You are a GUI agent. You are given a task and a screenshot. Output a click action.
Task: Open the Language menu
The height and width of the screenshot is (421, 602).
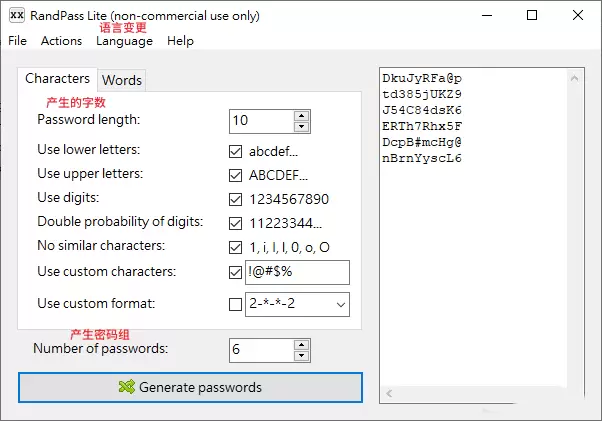[x=124, y=41]
